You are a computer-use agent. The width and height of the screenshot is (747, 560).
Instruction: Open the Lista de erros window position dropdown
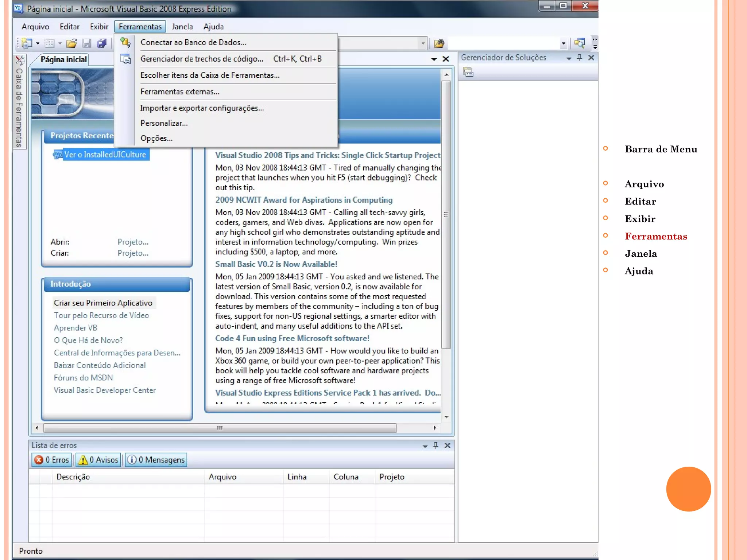[425, 446]
